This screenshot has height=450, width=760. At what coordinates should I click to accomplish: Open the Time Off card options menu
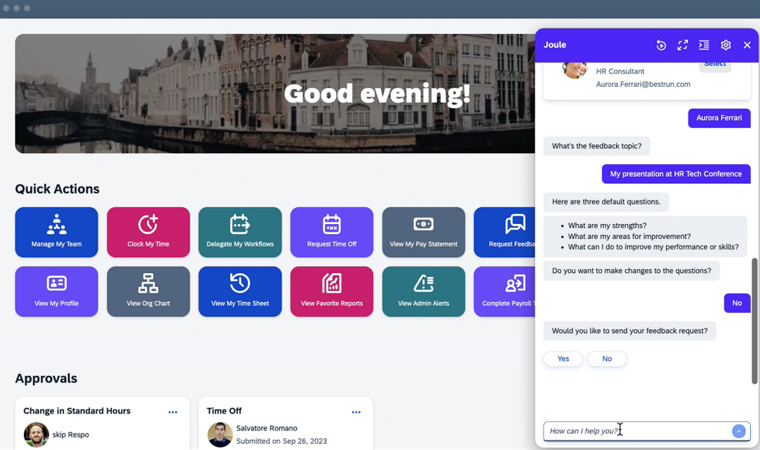click(x=356, y=412)
